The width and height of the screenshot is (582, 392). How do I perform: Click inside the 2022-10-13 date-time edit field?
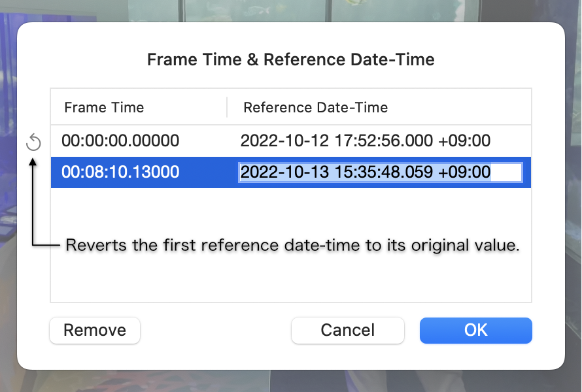327,172
